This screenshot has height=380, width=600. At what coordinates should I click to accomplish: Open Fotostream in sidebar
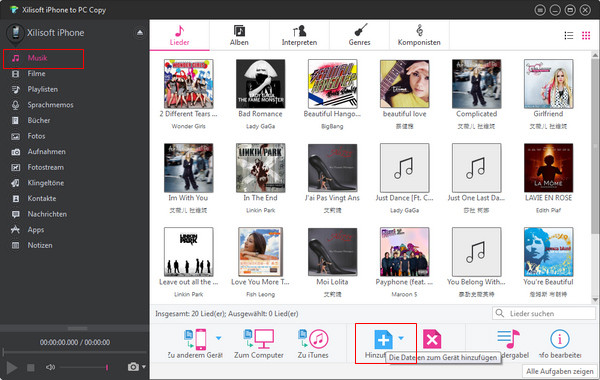pos(46,168)
